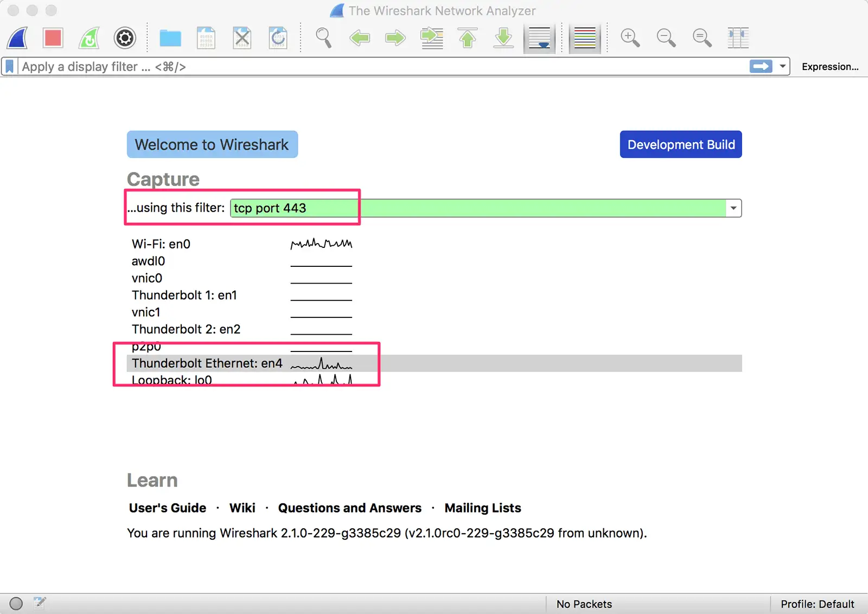This screenshot has width=868, height=614.
Task: Start capturing packets with shark fin icon
Action: [17, 38]
